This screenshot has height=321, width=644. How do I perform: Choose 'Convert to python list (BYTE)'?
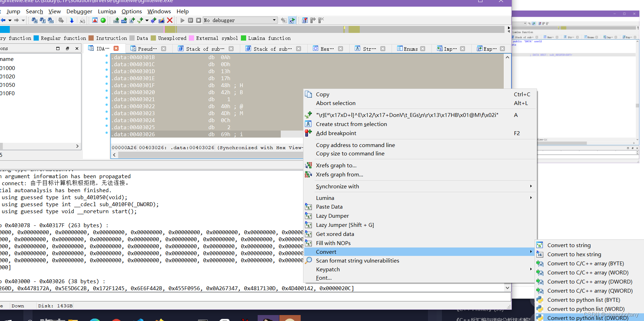point(589,300)
